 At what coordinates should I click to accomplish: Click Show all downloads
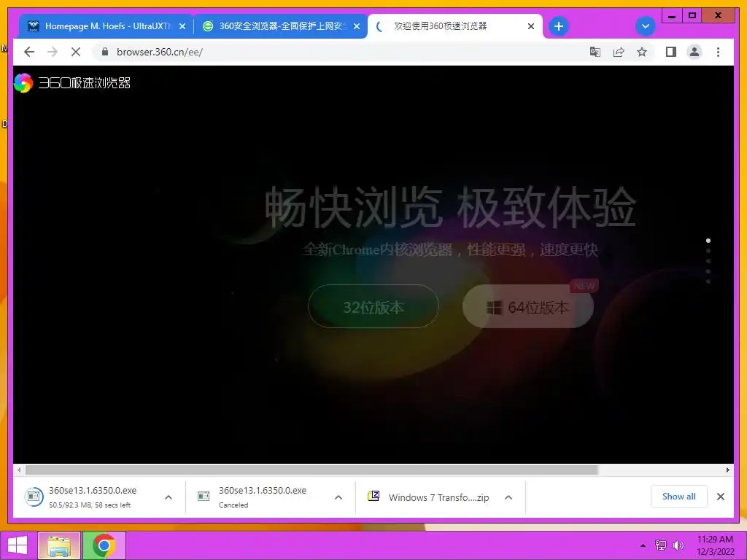pyautogui.click(x=679, y=497)
